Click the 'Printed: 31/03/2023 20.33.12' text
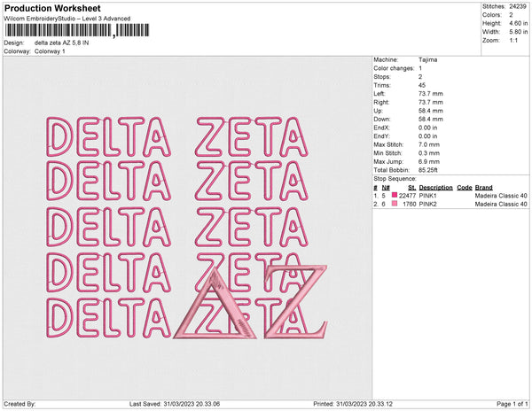The image size is (532, 411). click(x=353, y=404)
